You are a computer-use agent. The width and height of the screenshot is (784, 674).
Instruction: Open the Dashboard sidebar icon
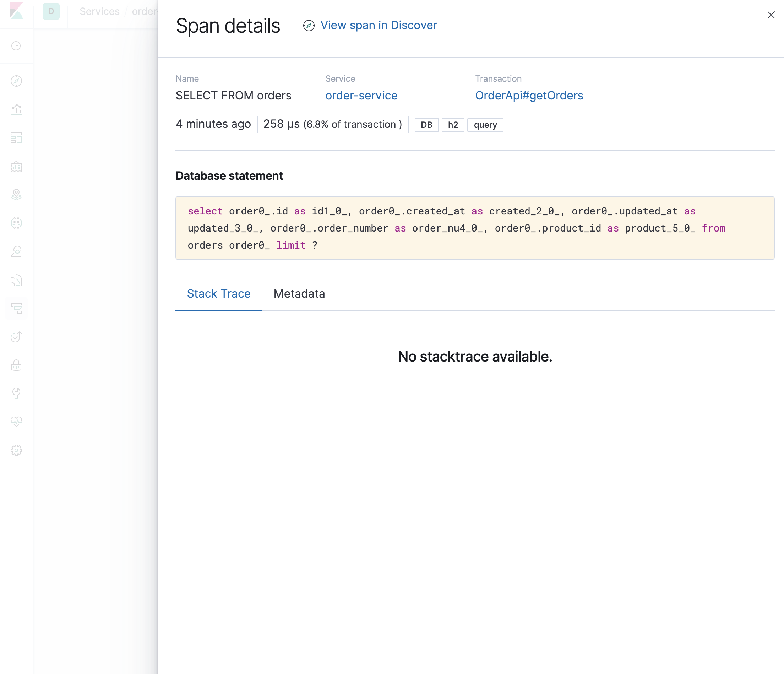click(x=16, y=138)
